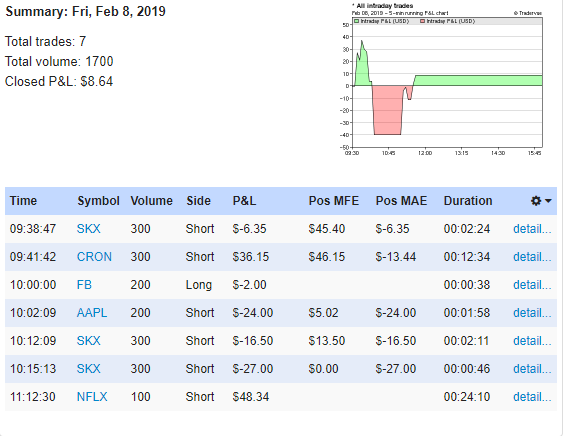The height and width of the screenshot is (436, 564).
Task: Select the $-13.44 Pos MAE cell
Action: click(x=396, y=257)
